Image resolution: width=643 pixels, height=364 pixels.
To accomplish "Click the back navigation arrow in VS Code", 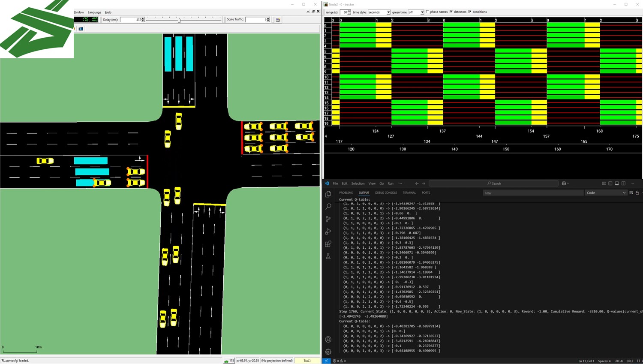I will click(x=416, y=183).
